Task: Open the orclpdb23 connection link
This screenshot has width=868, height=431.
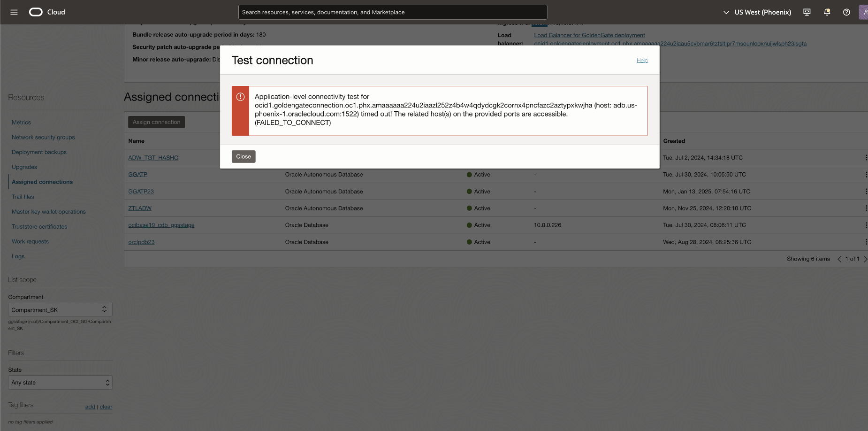Action: click(x=141, y=242)
